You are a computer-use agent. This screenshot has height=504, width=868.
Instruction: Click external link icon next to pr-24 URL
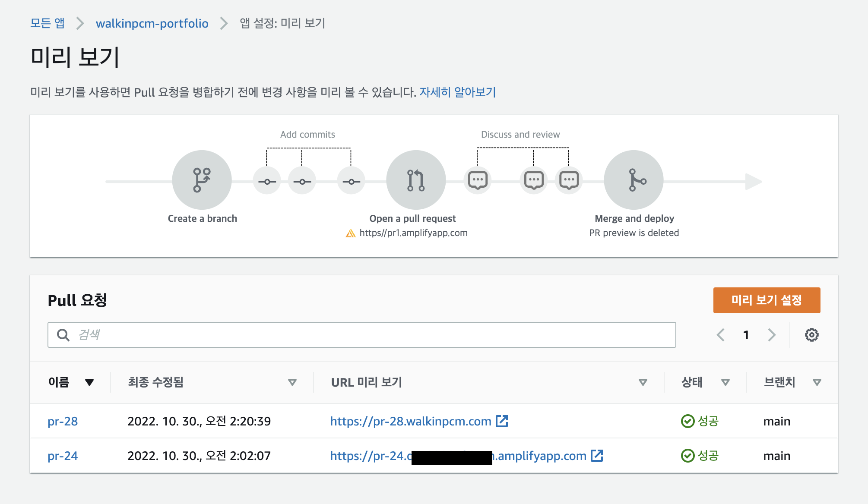point(597,455)
